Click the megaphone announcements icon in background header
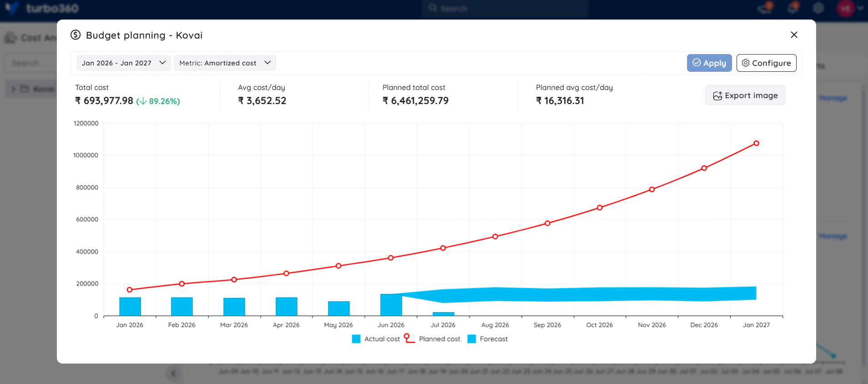Image resolution: width=868 pixels, height=384 pixels. tap(766, 8)
